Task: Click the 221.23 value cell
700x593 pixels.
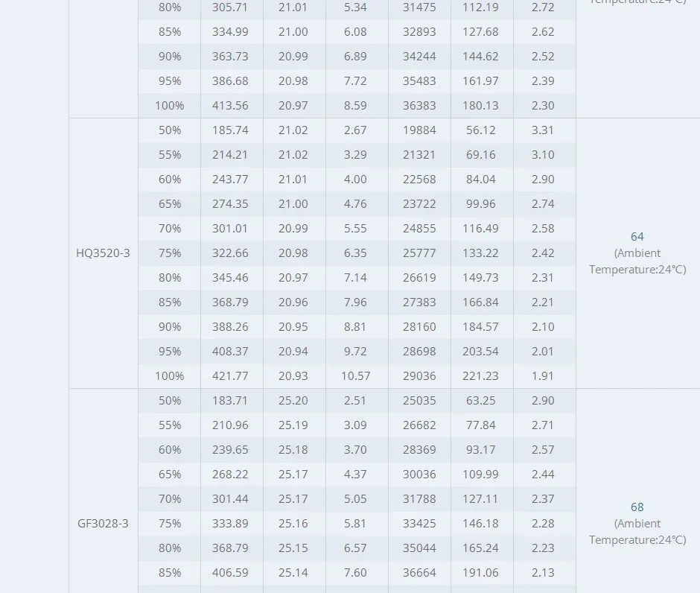Action: tap(480, 376)
